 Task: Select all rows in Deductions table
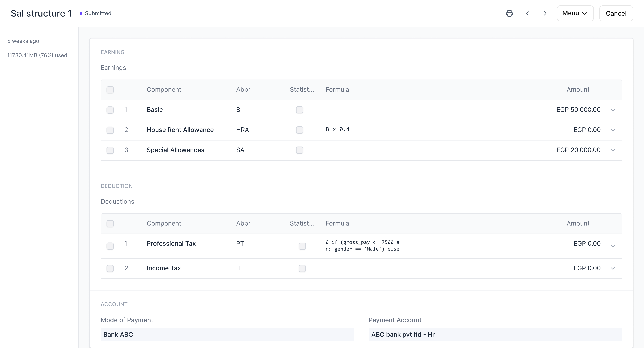[110, 224]
